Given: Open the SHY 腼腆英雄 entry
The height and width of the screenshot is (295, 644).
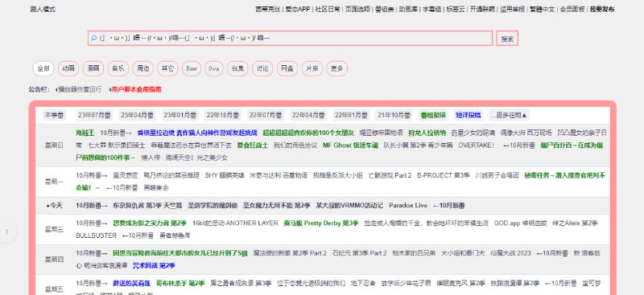Looking at the screenshot, I should [x=225, y=175].
